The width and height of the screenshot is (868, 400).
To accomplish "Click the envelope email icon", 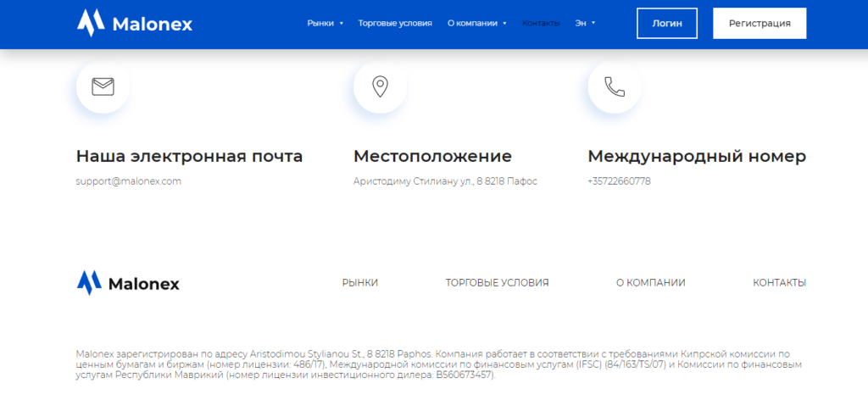I will point(103,86).
